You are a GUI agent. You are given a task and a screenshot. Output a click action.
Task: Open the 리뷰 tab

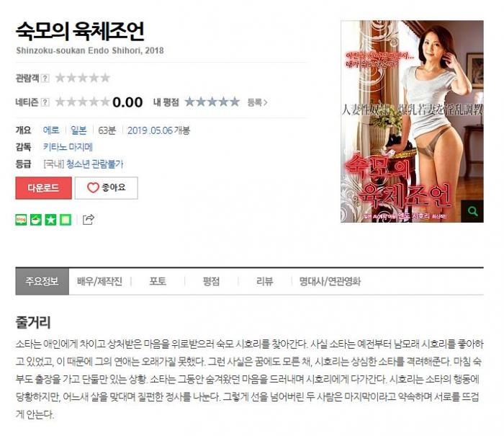[264, 282]
